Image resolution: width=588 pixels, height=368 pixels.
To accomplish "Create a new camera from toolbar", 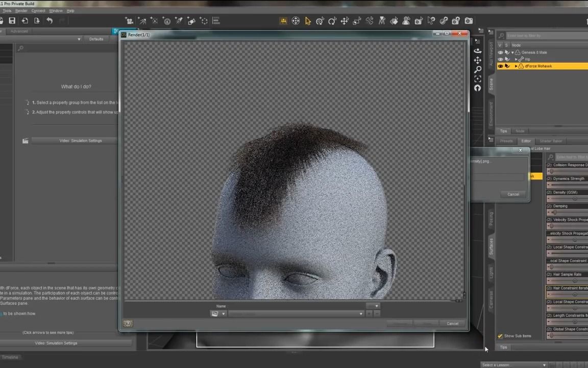I will coord(129,20).
